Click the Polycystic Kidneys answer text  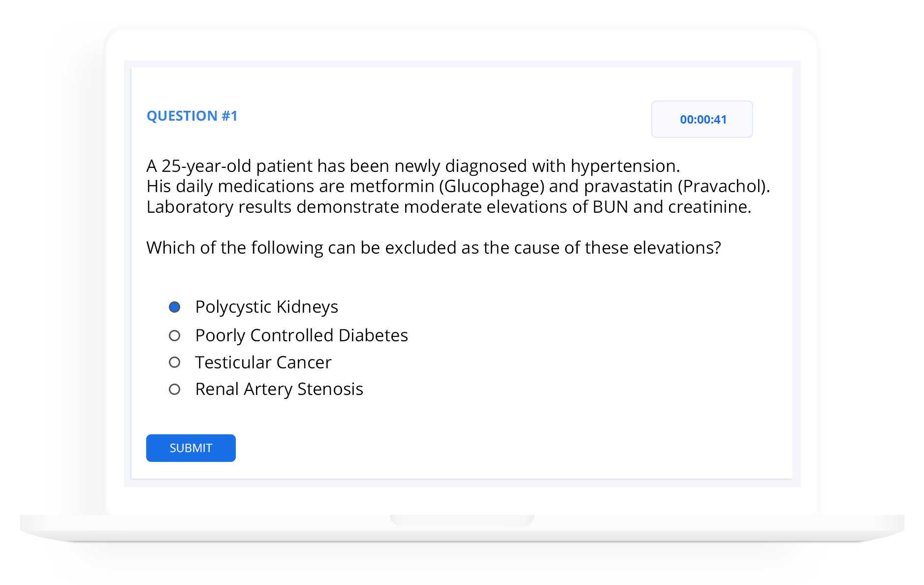[x=267, y=307]
